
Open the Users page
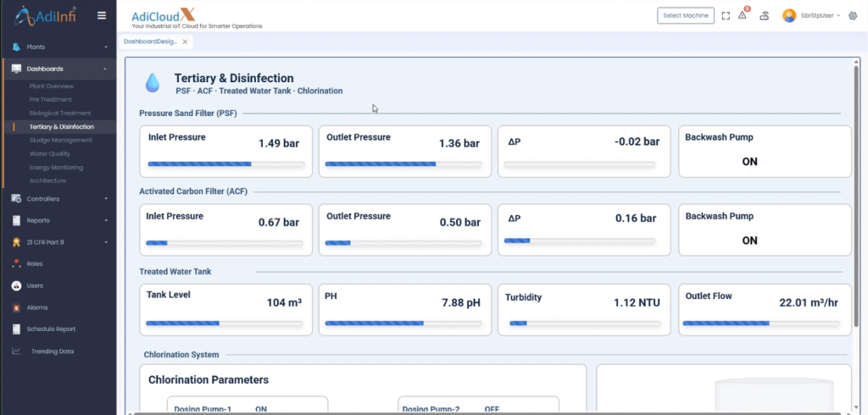click(x=35, y=285)
